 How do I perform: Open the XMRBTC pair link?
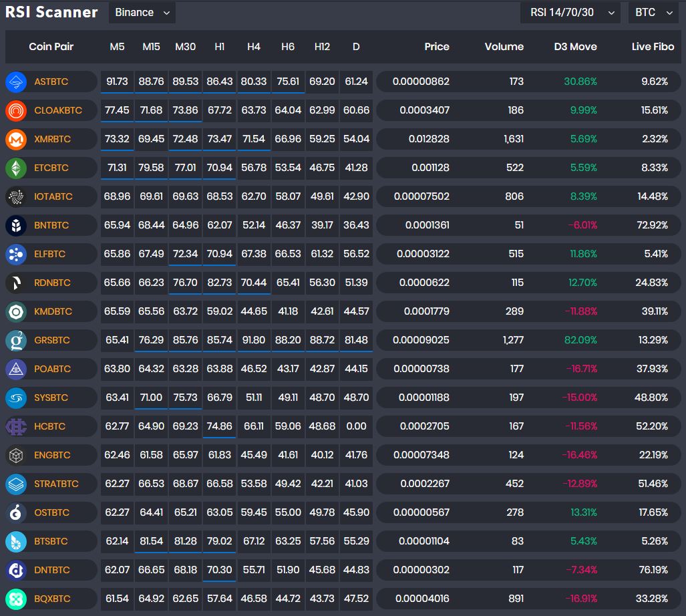tap(53, 140)
